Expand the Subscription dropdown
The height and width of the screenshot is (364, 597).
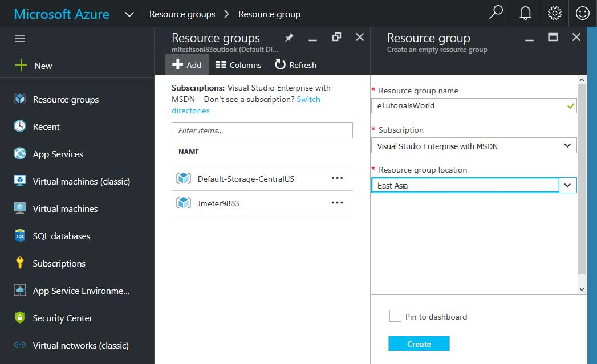point(567,146)
